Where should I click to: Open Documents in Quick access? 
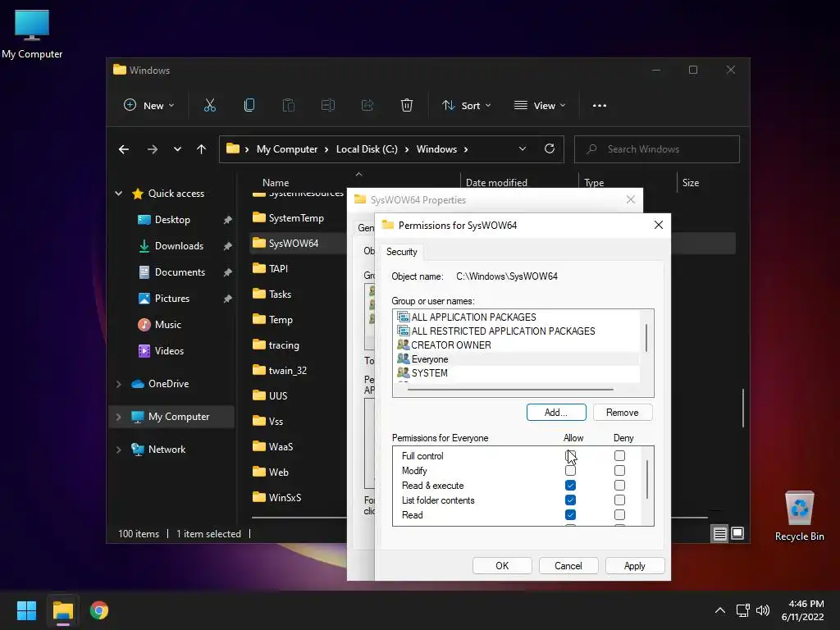(180, 272)
